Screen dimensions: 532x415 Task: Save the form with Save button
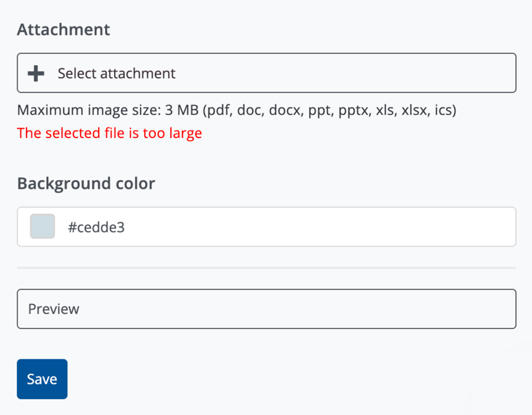(42, 379)
